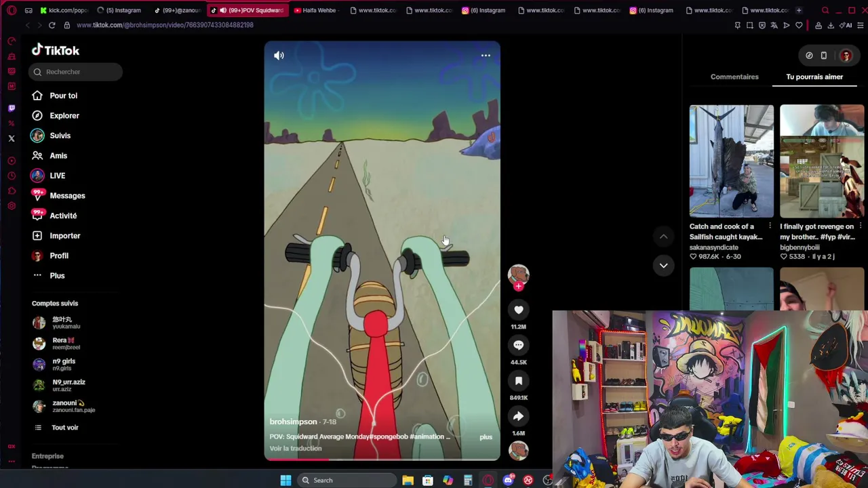Open the comments bubble showing 44.5K
This screenshot has width=868, height=488.
click(519, 345)
